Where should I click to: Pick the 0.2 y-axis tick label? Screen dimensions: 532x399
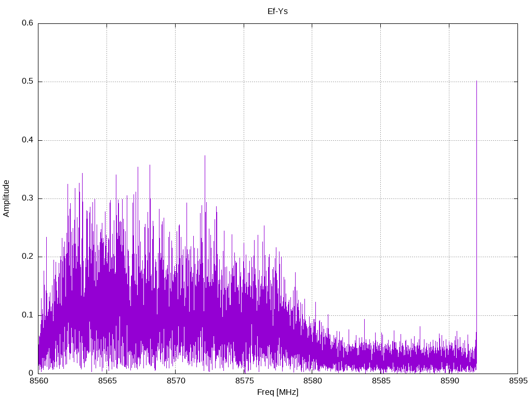coord(28,257)
